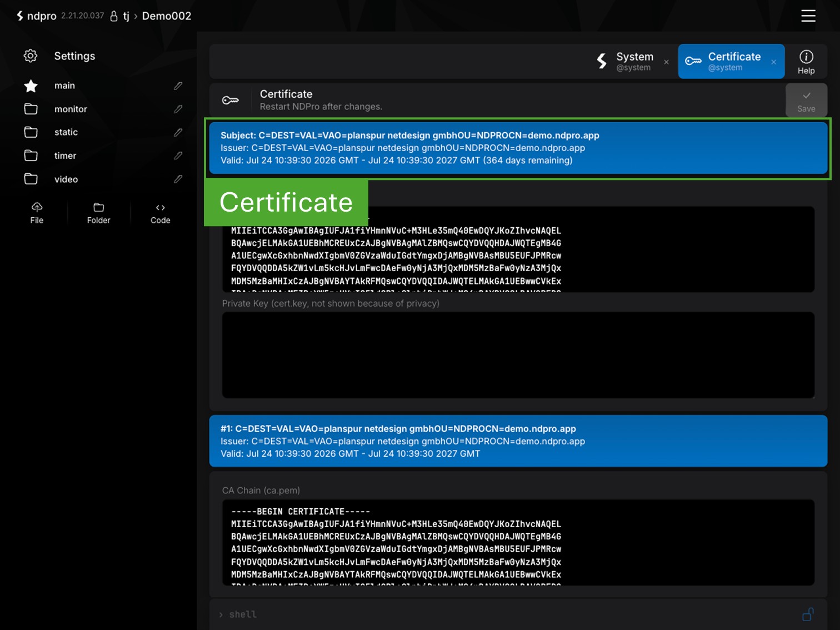Select the #1 CA chain certificate banner
The width and height of the screenshot is (840, 630).
(x=518, y=441)
